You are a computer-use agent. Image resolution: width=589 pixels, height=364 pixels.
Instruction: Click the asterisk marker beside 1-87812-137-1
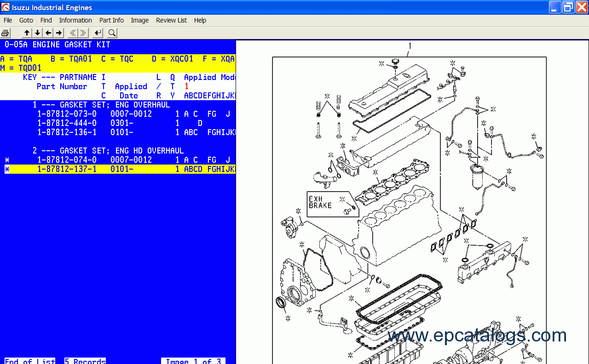[x=7, y=170]
